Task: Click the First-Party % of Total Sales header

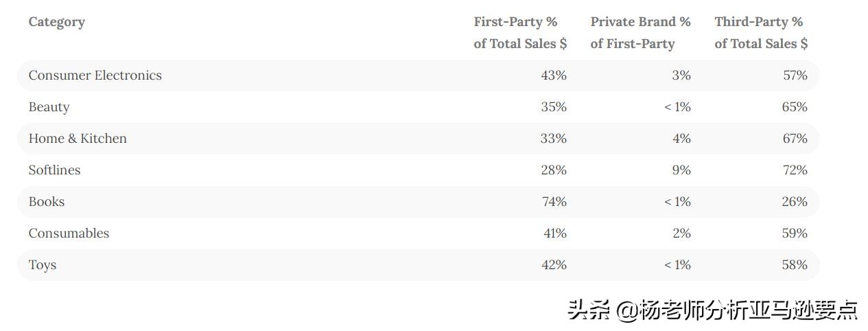Action: [x=520, y=32]
